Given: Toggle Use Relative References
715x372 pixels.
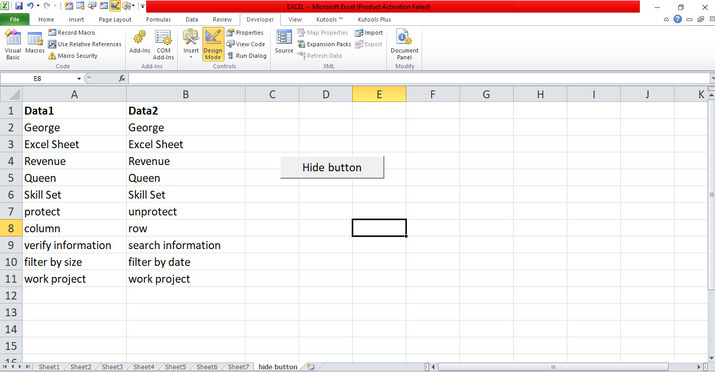Looking at the screenshot, I should coord(85,44).
